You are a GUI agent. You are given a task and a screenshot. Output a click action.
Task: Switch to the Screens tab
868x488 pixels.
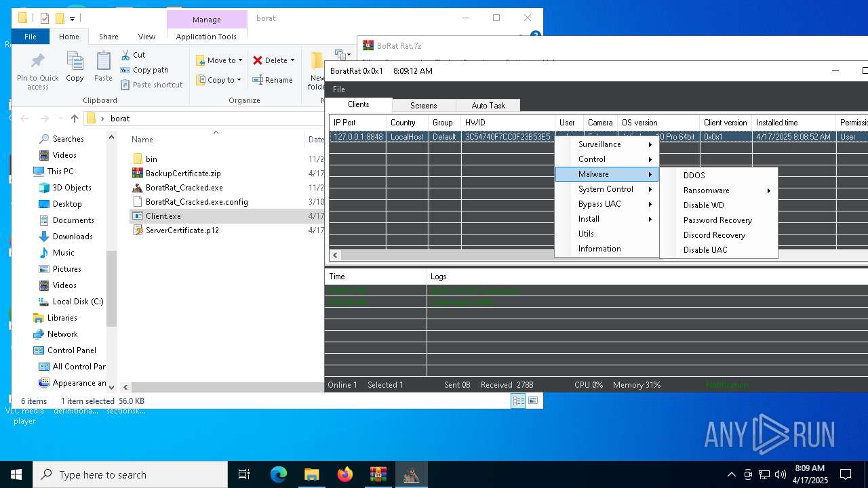pyautogui.click(x=423, y=106)
